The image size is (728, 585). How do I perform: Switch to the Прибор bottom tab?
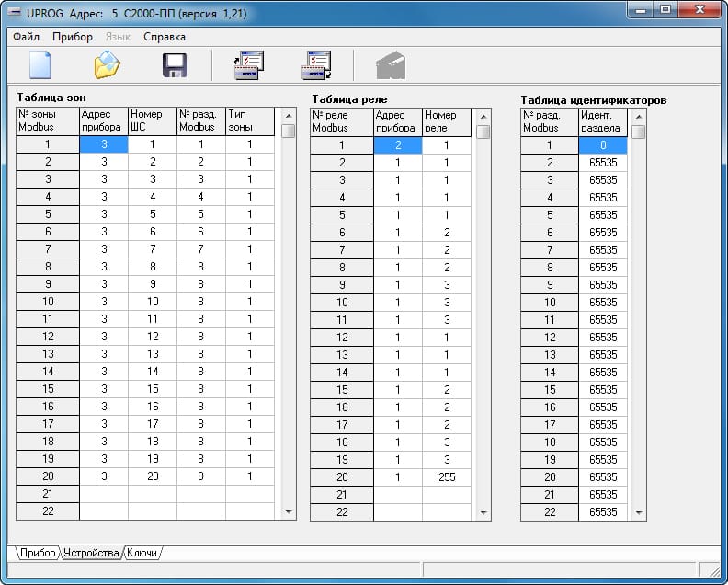(x=38, y=553)
